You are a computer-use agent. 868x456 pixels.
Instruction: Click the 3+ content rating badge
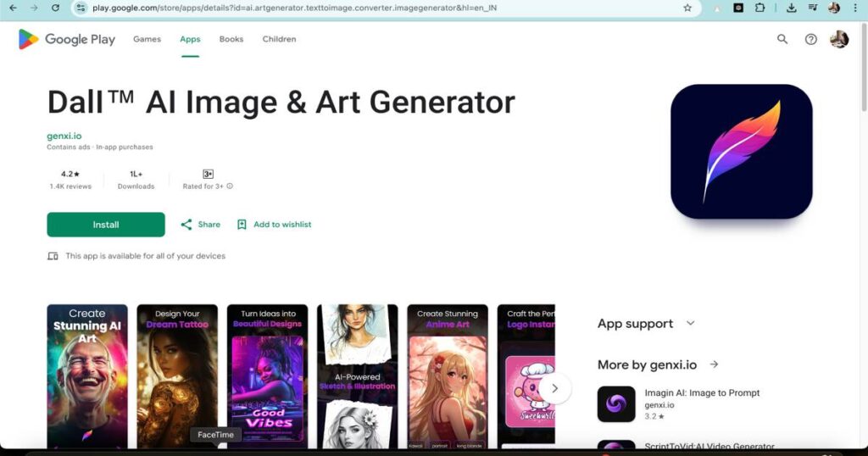[x=208, y=174]
